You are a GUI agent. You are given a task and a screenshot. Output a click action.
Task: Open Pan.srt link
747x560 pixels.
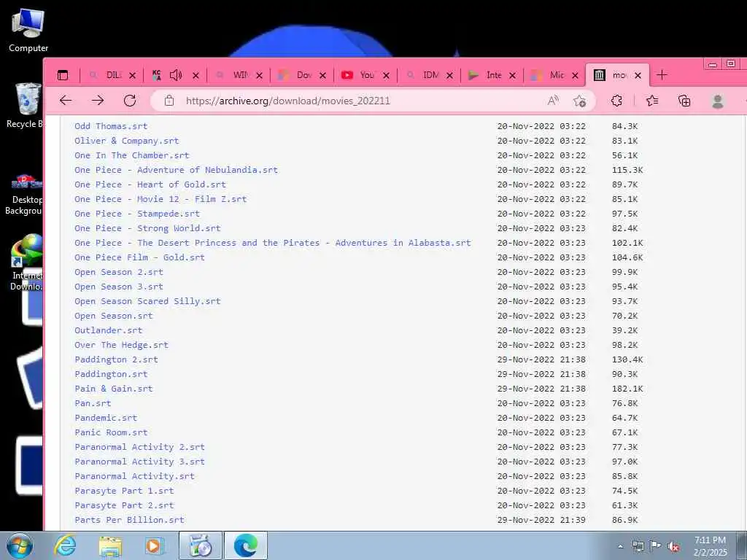93,403
